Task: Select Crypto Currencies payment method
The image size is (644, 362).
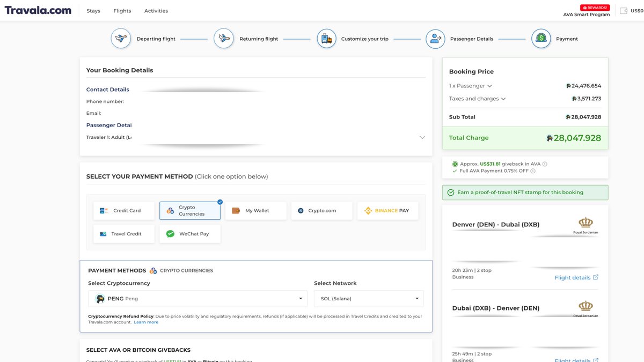Action: tap(190, 211)
